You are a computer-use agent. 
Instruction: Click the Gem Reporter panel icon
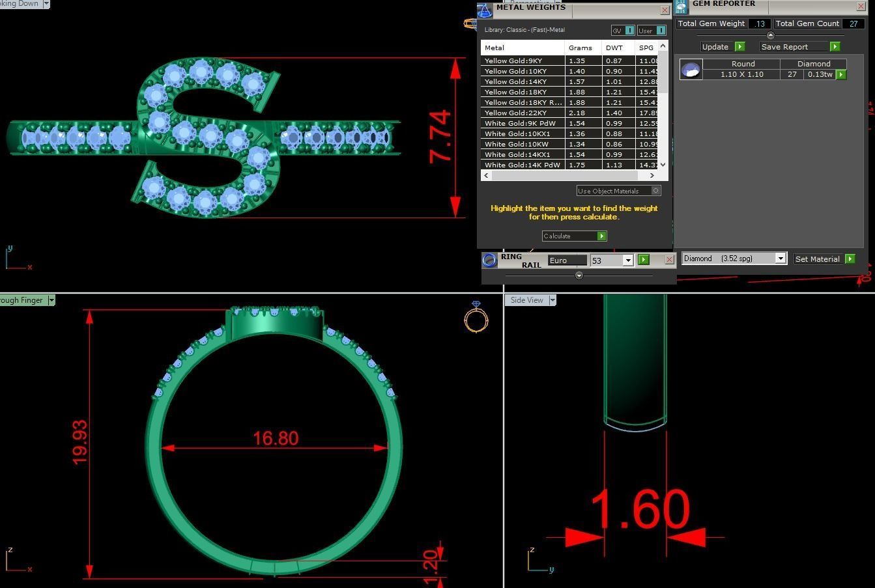[x=681, y=7]
